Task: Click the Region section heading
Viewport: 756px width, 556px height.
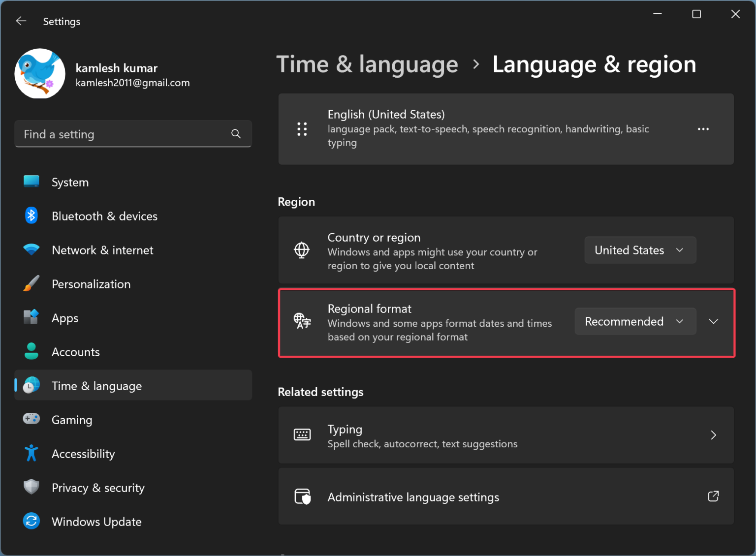Action: (296, 202)
